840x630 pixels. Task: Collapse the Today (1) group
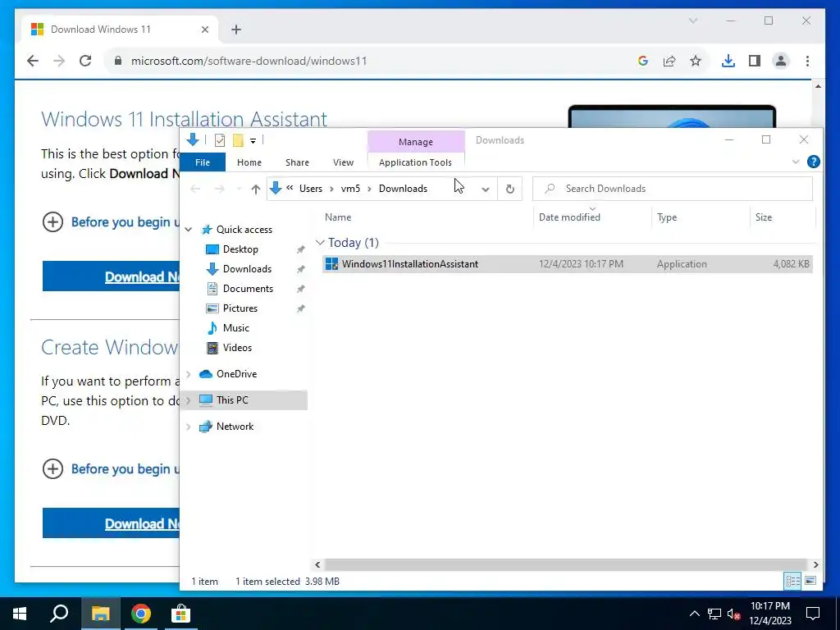coord(321,243)
